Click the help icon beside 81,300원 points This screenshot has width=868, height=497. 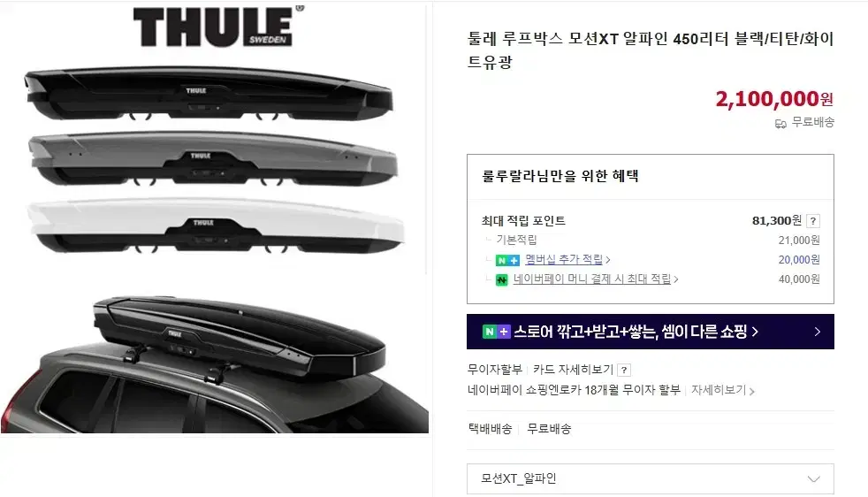coord(812,221)
